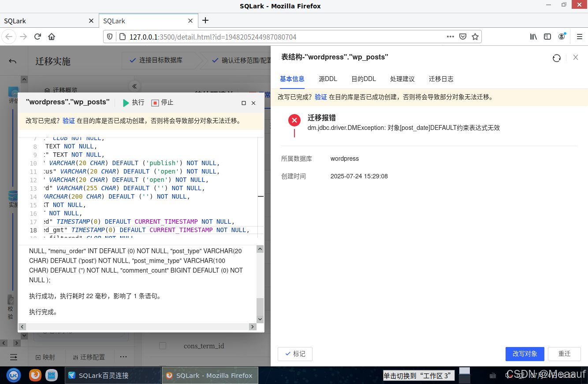Bookmark this page with star icon
The image size is (588, 384).
(x=475, y=37)
